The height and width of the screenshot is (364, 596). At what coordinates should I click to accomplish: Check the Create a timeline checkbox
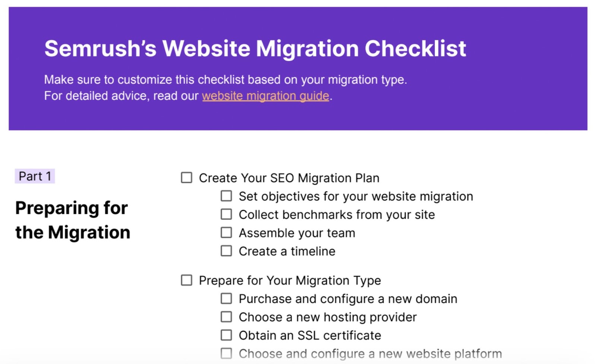[226, 251]
